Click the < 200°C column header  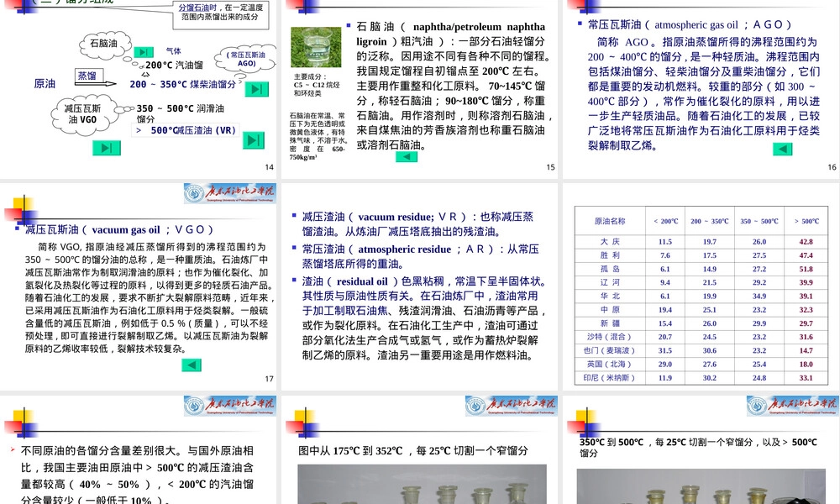pos(665,221)
